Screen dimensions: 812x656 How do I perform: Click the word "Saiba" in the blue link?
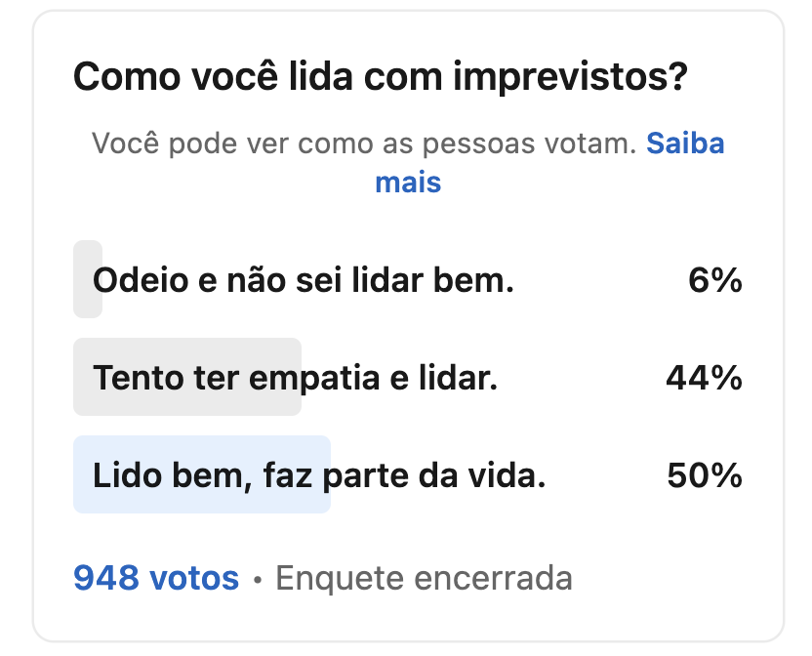(685, 144)
